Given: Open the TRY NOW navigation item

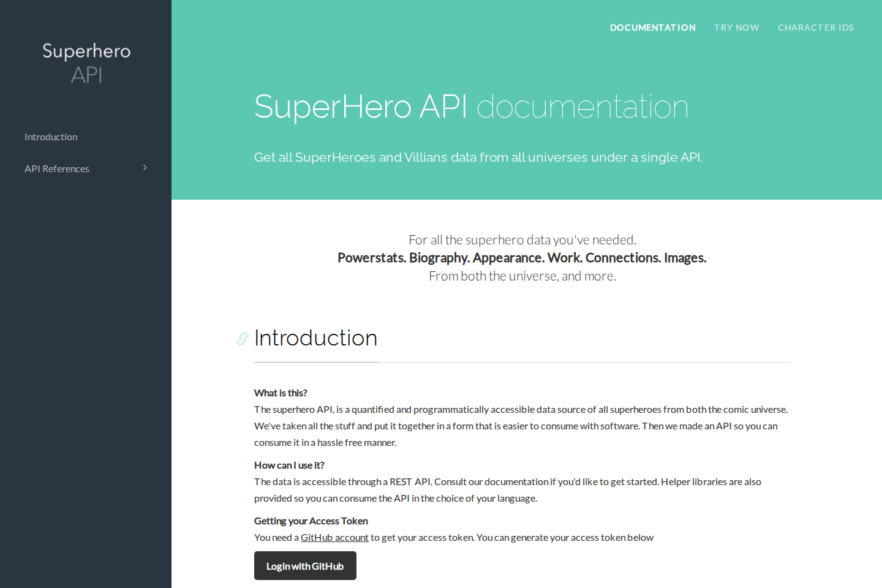Looking at the screenshot, I should point(736,28).
